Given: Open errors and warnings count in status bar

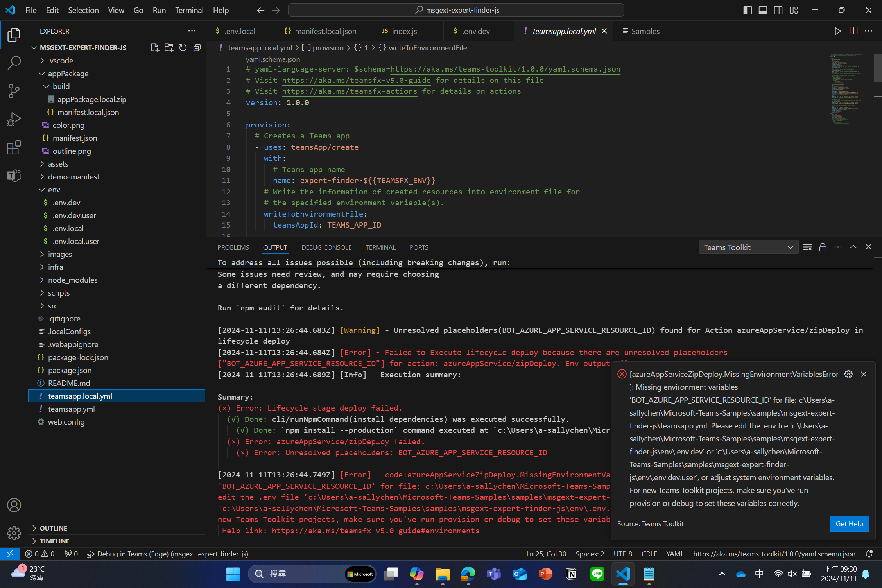Looking at the screenshot, I should click(x=40, y=554).
